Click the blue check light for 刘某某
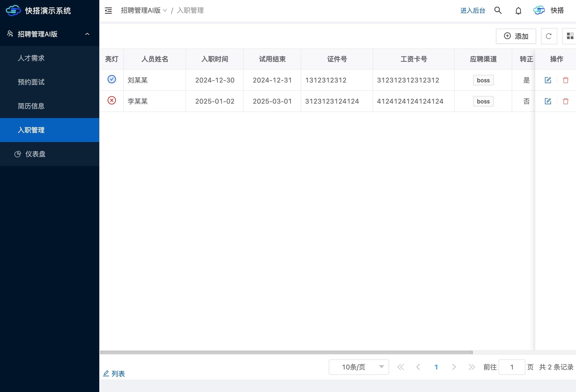576x392 pixels. 112,79
